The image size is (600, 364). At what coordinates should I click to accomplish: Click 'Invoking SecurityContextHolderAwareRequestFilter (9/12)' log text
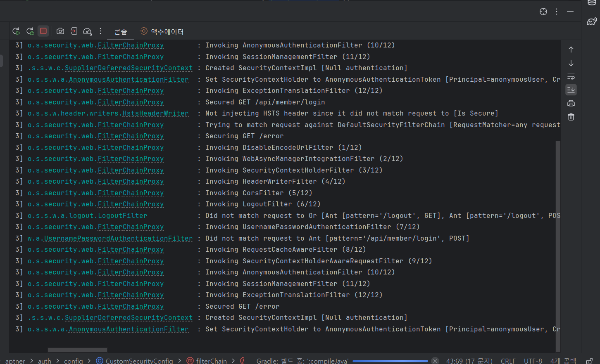pos(319,261)
